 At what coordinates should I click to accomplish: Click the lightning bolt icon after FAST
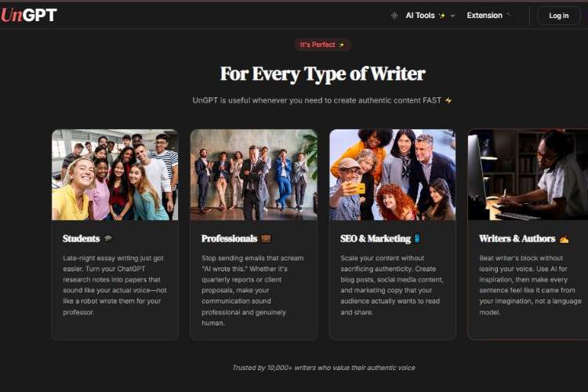448,100
